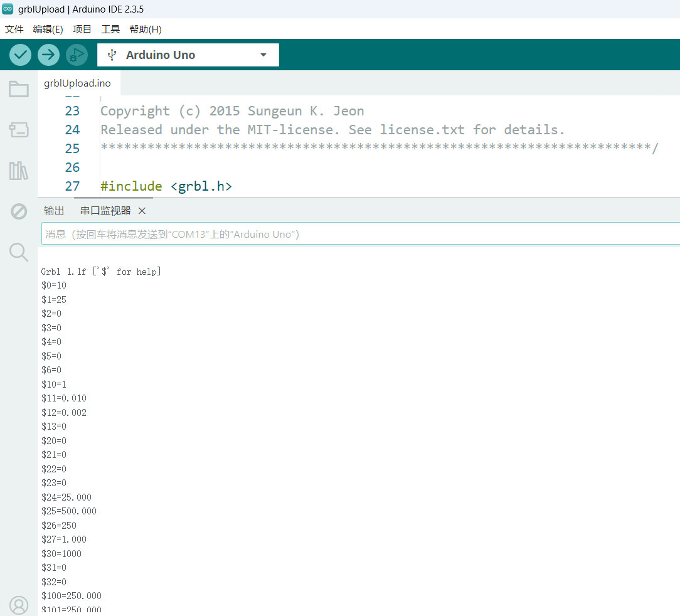Viewport: 680px width, 616px height.
Task: Open the Library Manager books icon
Action: (19, 171)
